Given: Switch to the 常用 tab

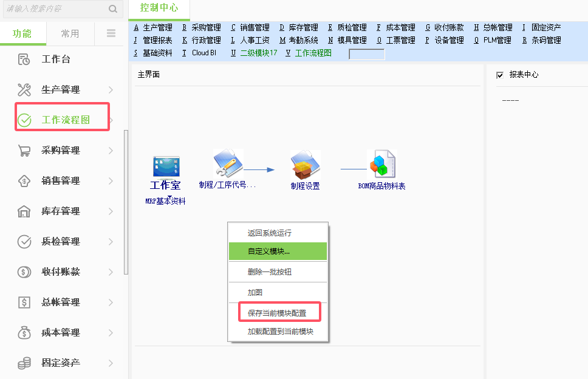Looking at the screenshot, I should tap(70, 33).
